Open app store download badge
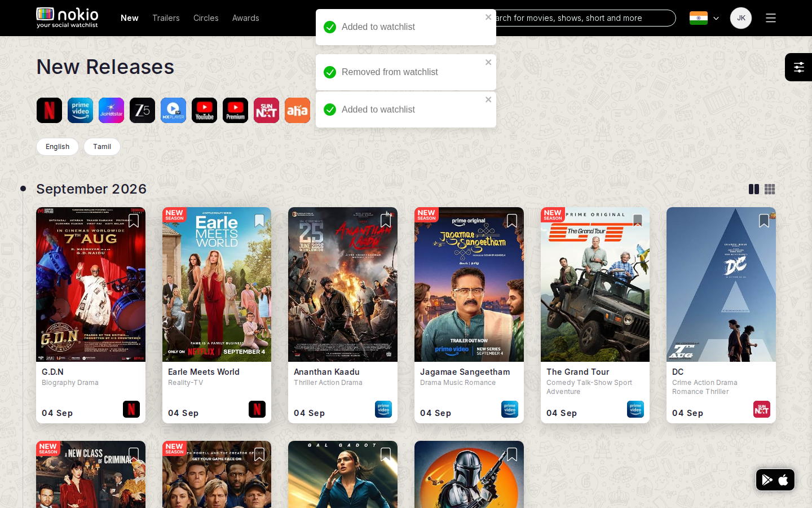Viewport: 812px width, 508px height. pos(775,480)
